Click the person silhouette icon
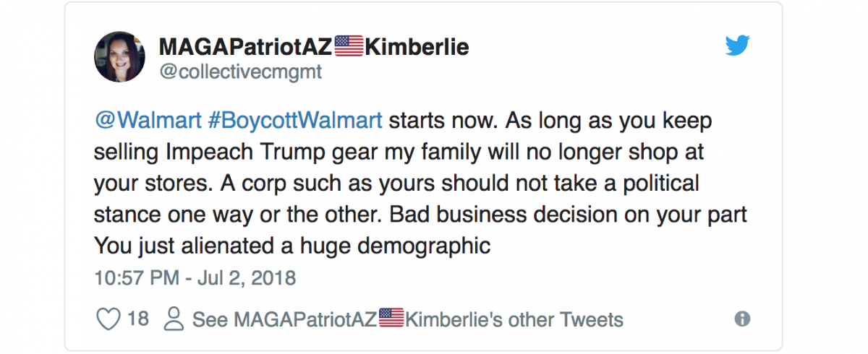The image size is (868, 354). click(x=174, y=319)
